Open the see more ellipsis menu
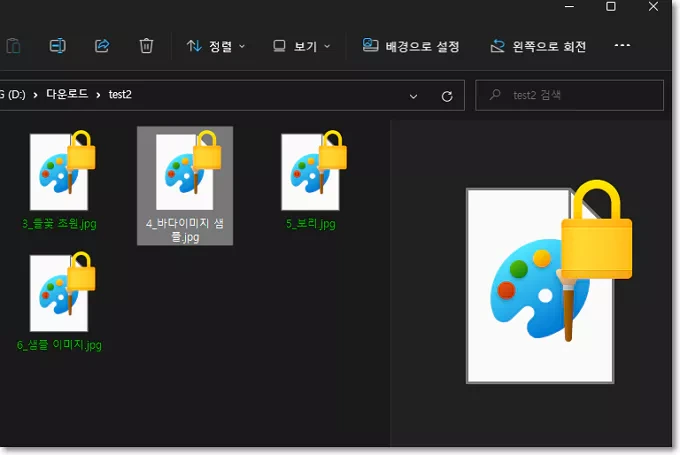Screen dimensions: 680x455 point(622,45)
